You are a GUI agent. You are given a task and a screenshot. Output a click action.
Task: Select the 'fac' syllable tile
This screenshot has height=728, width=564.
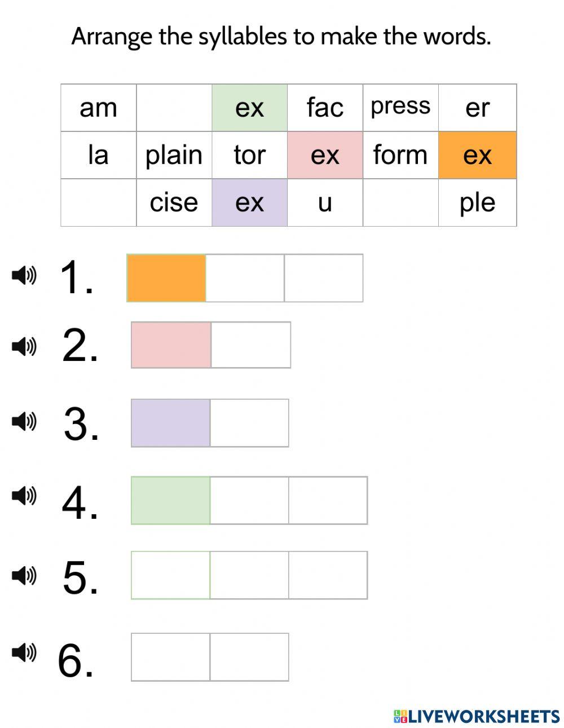pos(325,108)
